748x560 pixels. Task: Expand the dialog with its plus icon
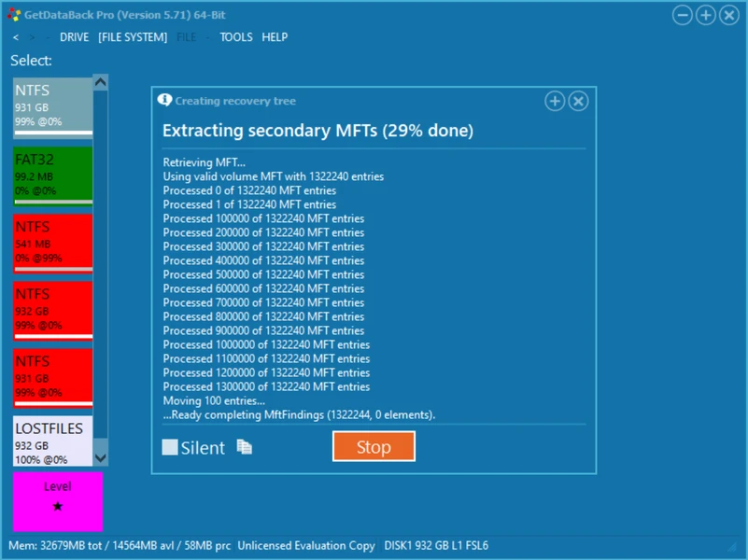click(555, 101)
